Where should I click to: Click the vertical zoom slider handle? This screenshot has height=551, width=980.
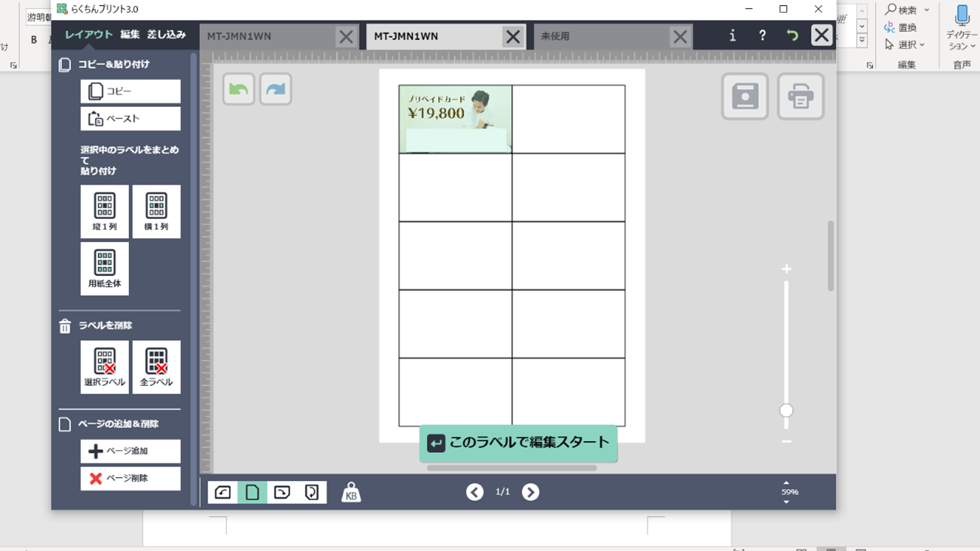[786, 411]
